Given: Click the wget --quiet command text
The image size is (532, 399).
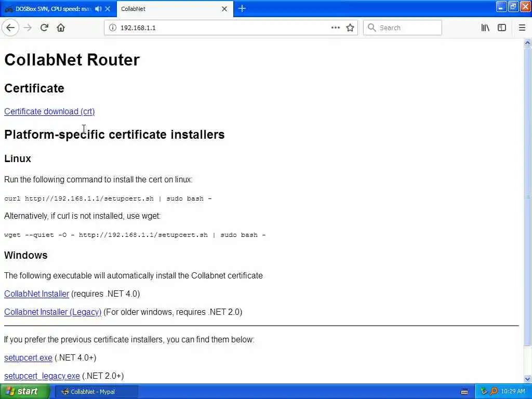Looking at the screenshot, I should pos(135,235).
